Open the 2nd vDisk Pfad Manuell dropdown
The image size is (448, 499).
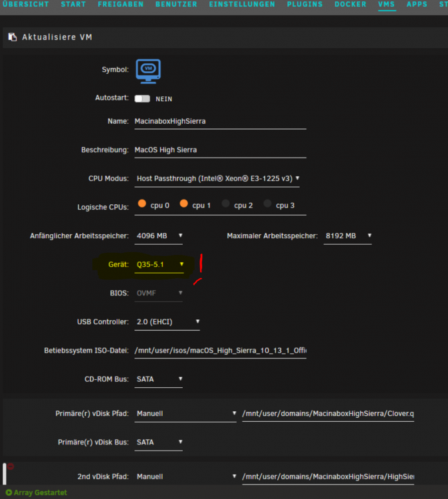185,476
